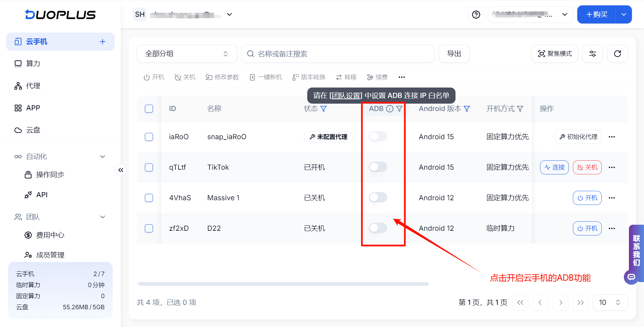Screen dimensions: 644x327
Task: Click the refresh list icon
Action: click(x=617, y=54)
